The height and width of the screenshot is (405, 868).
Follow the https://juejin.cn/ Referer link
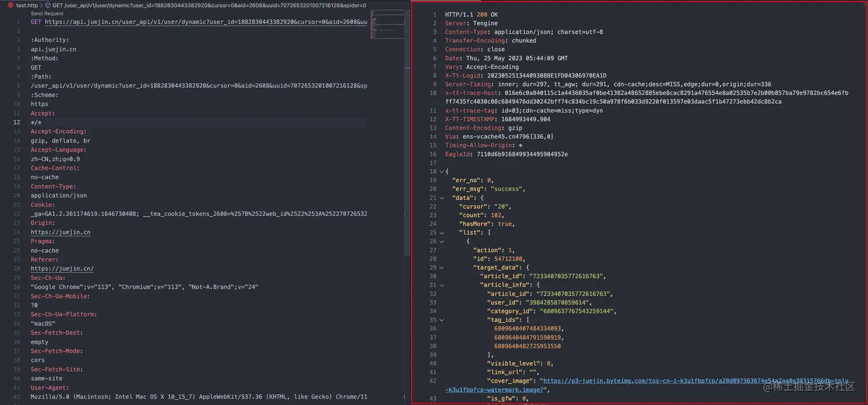click(62, 268)
